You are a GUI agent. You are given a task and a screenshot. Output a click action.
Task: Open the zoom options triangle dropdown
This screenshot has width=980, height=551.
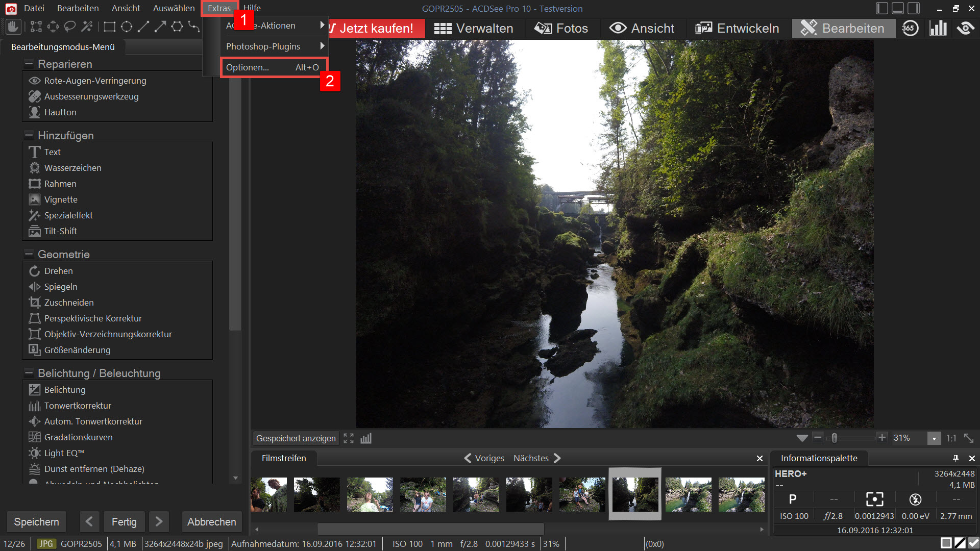click(x=802, y=438)
